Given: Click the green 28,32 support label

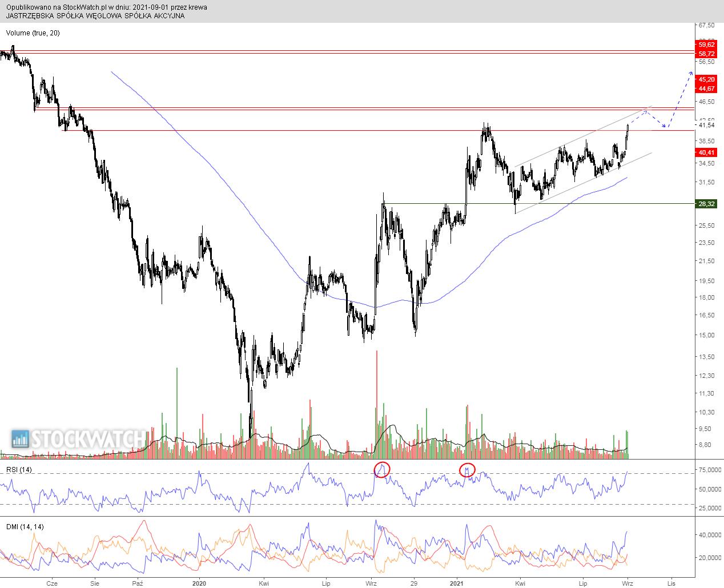Looking at the screenshot, I should point(706,204).
